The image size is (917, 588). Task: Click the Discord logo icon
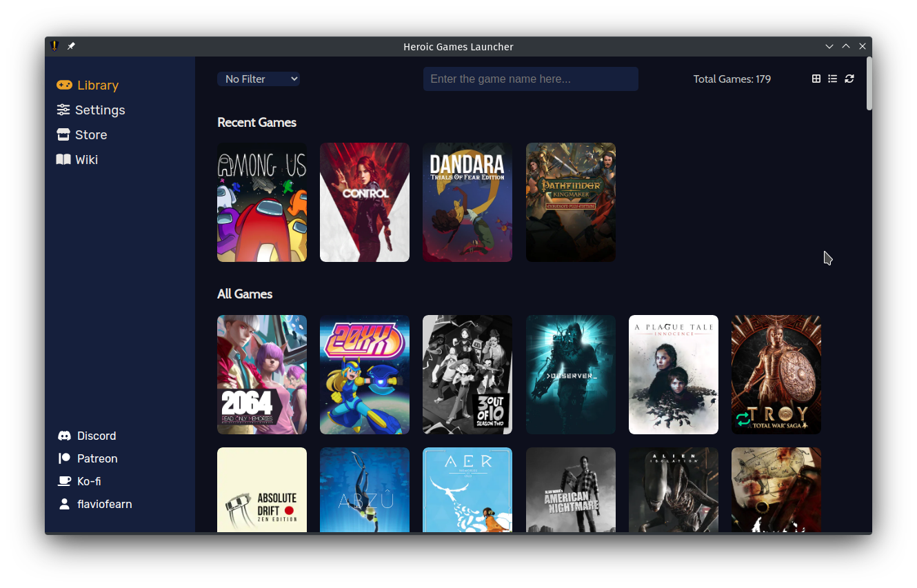coord(64,436)
